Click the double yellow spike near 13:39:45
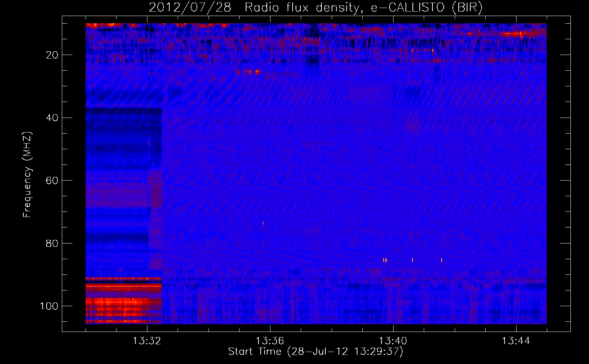589x364 pixels. pos(385,260)
